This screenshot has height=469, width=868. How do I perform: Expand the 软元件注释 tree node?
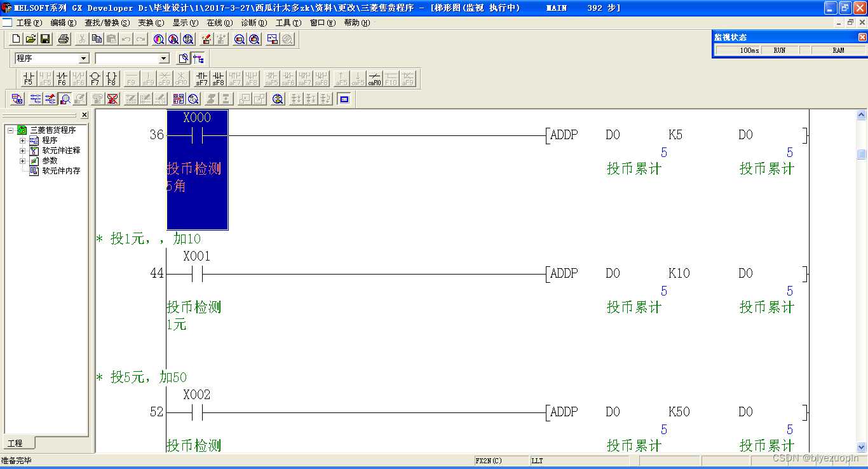coord(22,151)
